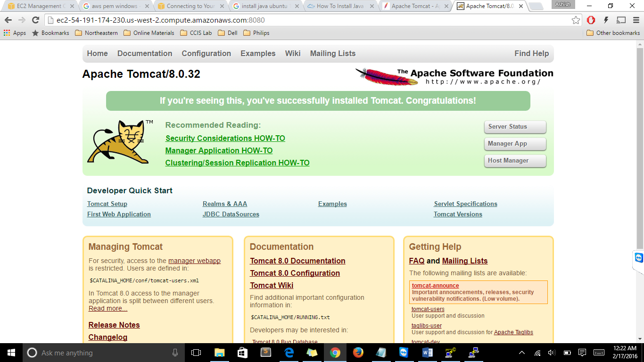Show hidden system tray icons
Viewport: 644px width, 362px height.
tap(522, 353)
